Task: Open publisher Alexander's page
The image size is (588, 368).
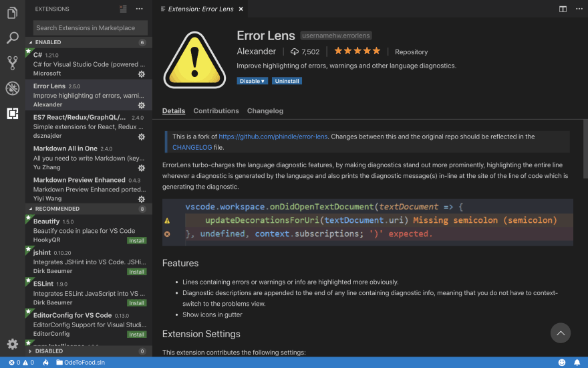Action: [256, 52]
